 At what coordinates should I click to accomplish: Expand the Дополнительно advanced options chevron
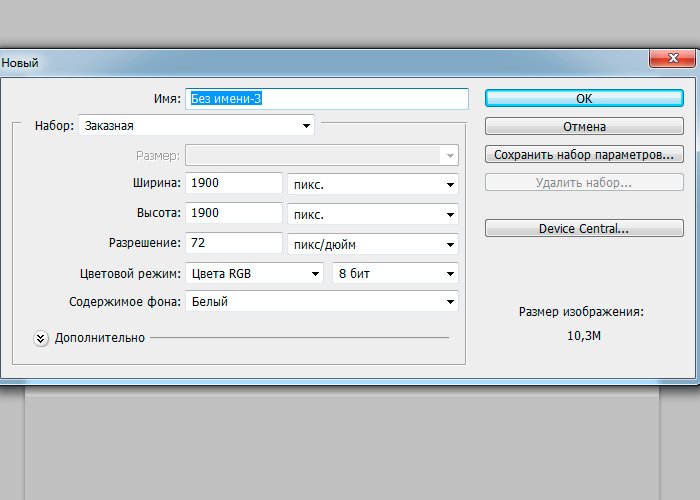[41, 338]
